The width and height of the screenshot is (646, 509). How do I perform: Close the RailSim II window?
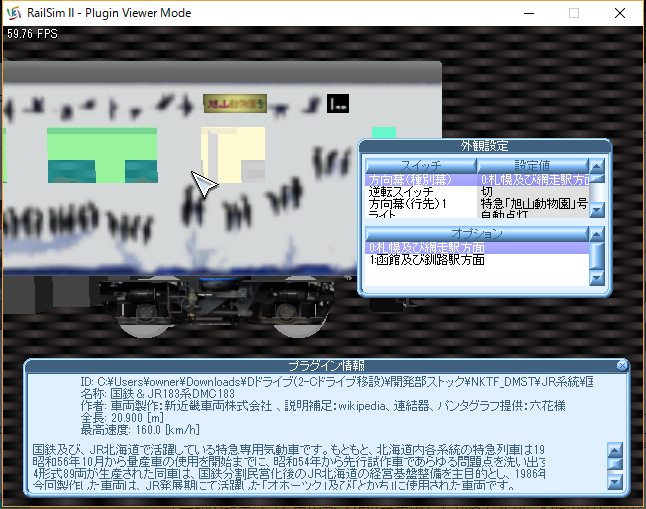[x=620, y=13]
